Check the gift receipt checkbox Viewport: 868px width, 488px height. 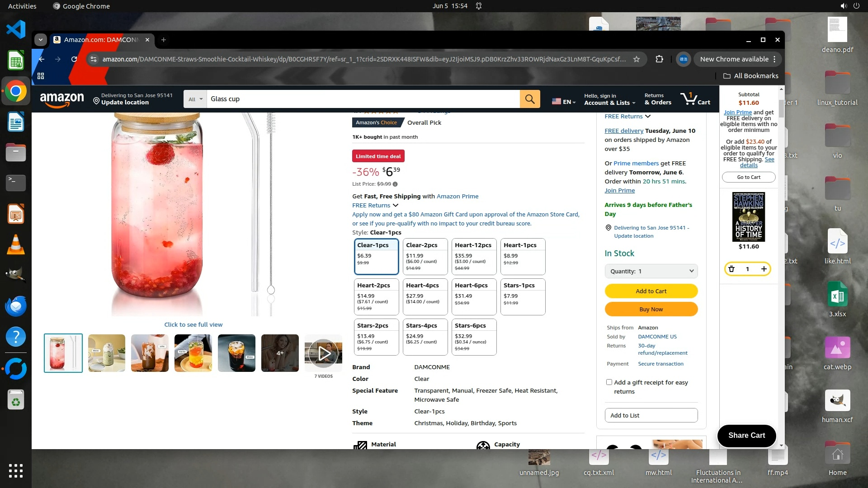tap(609, 382)
